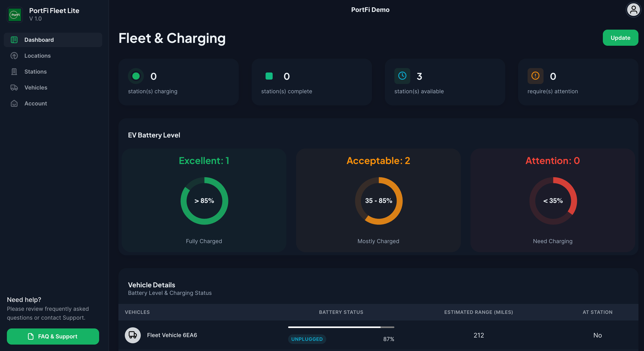Click the require(s) attention label
Viewport: 644px width, 351px height.
tap(553, 91)
